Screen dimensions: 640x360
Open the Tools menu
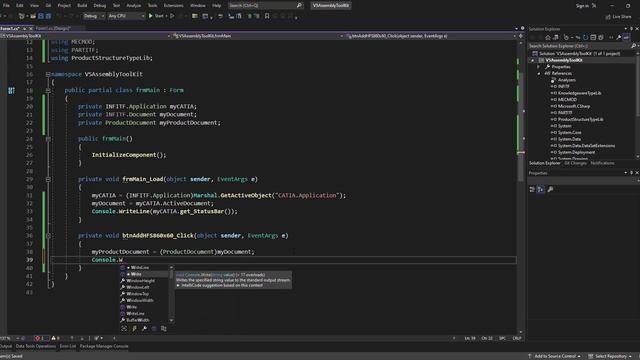(x=152, y=6)
